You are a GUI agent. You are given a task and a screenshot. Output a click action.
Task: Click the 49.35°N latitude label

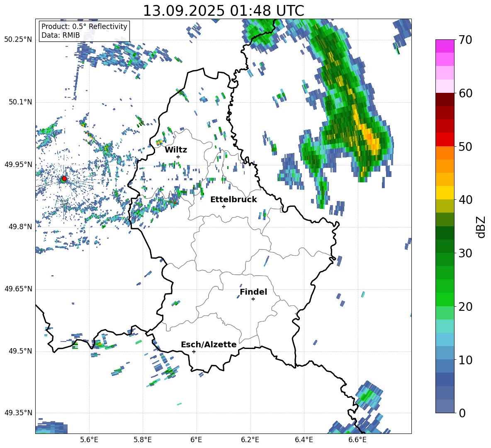[18, 413]
